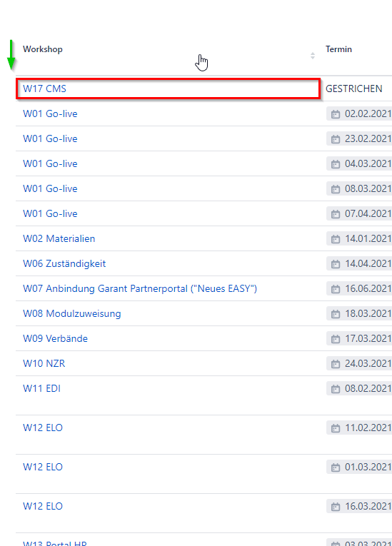Select date text 02.02.2021
The height and width of the screenshot is (546, 392).
click(x=368, y=114)
